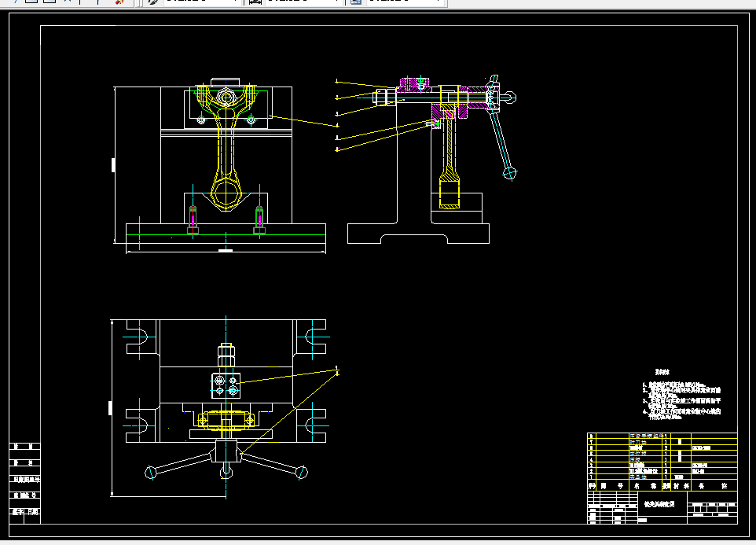Viewport: 756px width, 545px height.
Task: Click the '签字 日期' cell in left margin
Action: (26, 512)
